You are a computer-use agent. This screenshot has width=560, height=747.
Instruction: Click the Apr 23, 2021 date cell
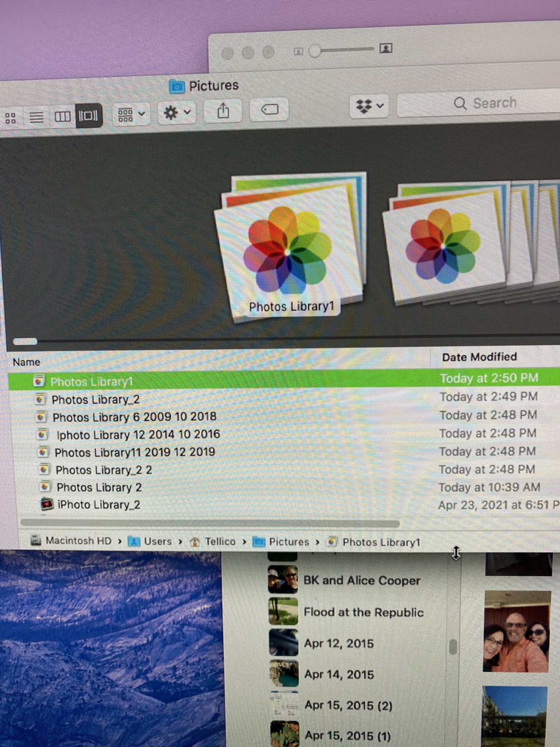499,505
